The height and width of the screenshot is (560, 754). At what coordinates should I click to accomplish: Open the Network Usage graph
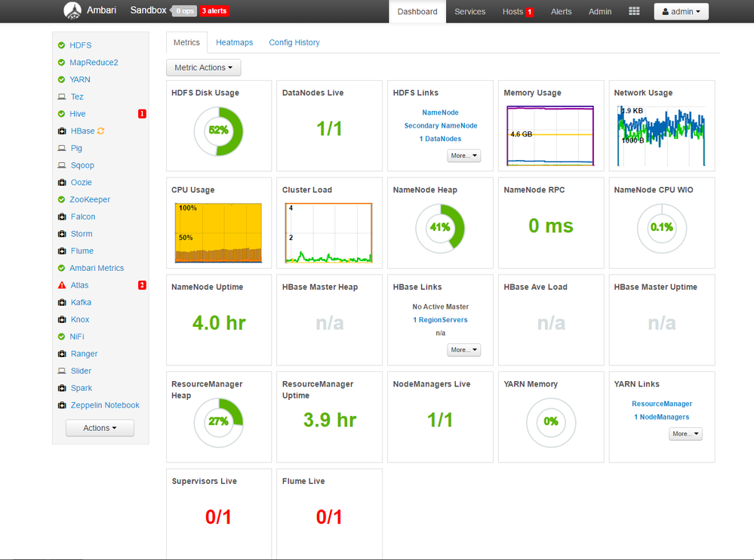point(662,136)
